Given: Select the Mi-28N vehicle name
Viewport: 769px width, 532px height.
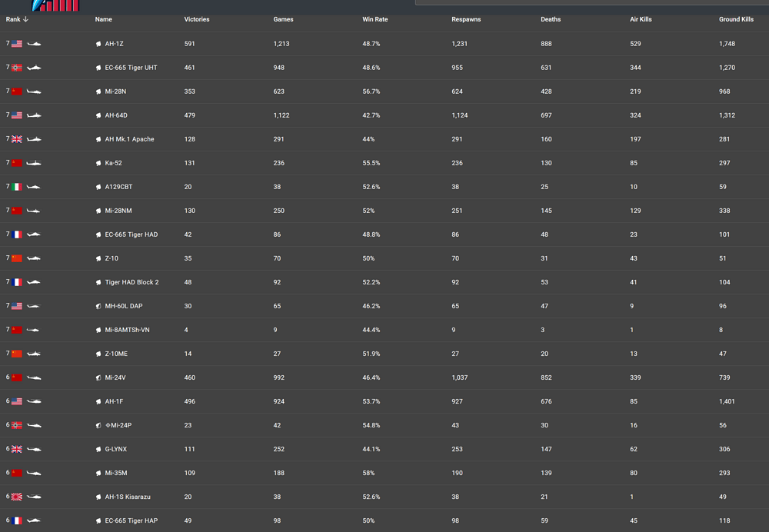Looking at the screenshot, I should [x=115, y=91].
